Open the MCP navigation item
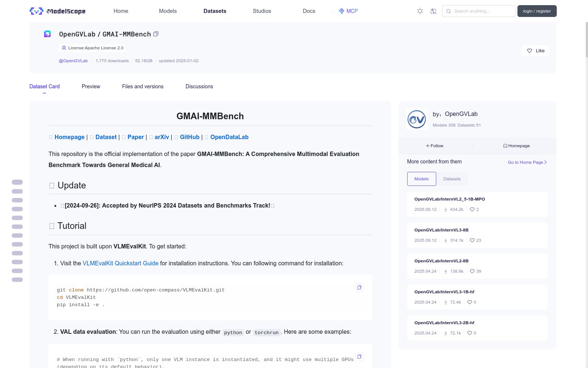 coord(348,11)
